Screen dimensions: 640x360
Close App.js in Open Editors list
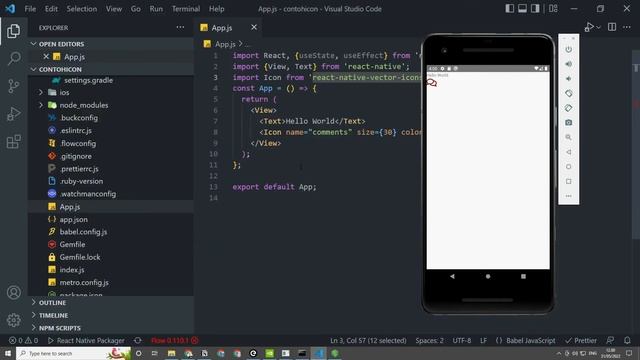point(46,57)
